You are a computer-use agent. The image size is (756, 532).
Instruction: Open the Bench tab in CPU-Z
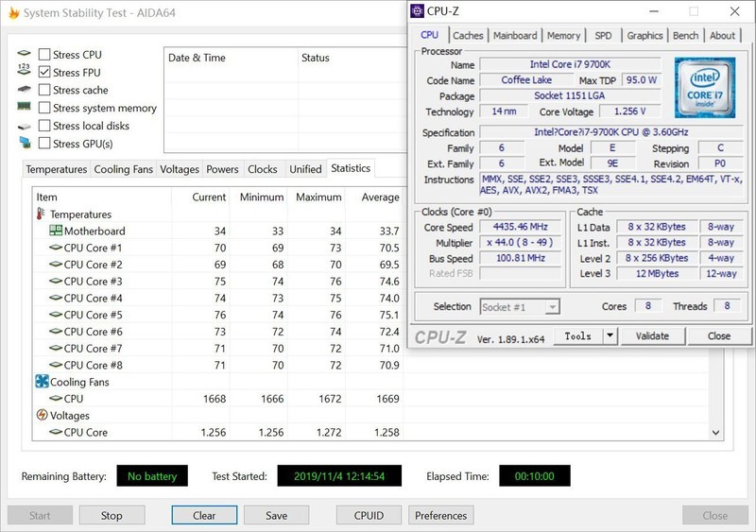(685, 36)
